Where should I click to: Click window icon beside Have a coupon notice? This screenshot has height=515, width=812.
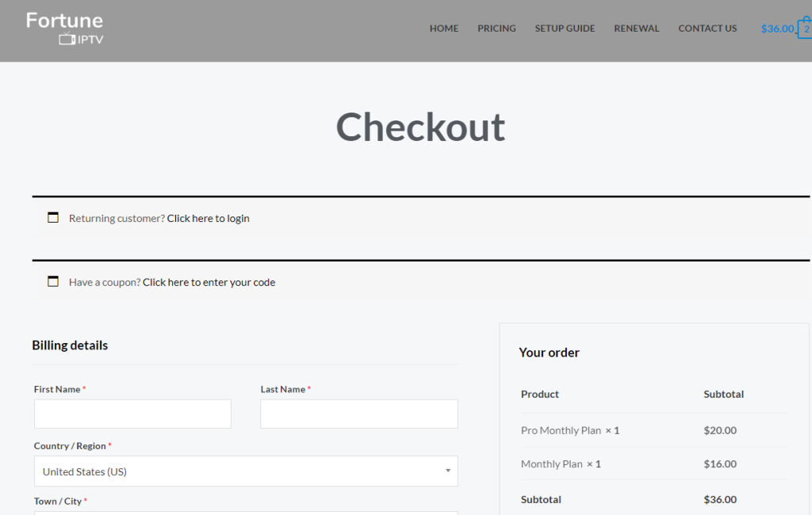coord(53,281)
